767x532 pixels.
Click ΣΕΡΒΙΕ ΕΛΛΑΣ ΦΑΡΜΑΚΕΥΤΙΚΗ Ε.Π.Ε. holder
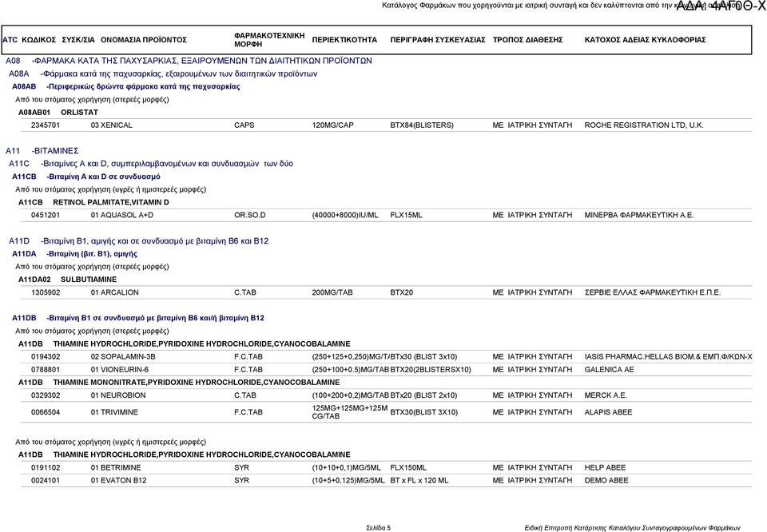tap(653, 292)
